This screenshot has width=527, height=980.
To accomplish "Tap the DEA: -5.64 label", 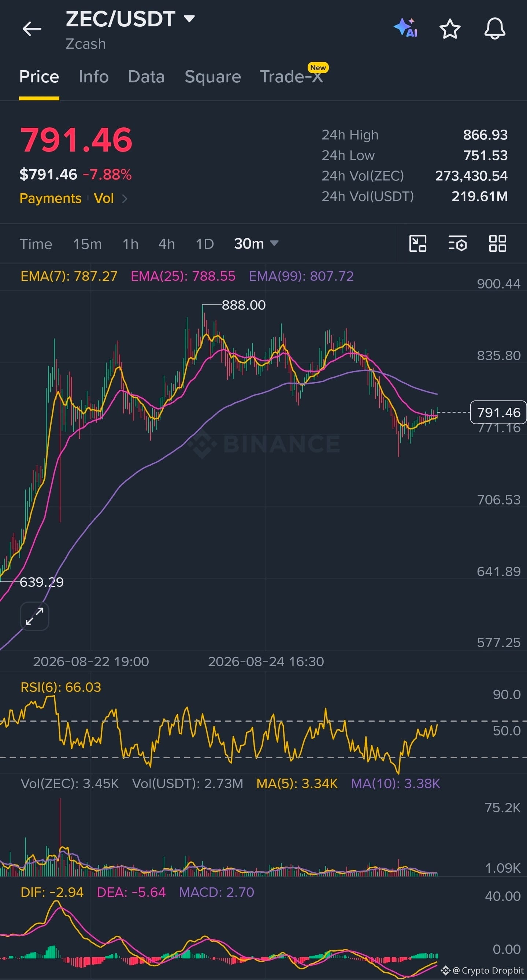I will 131,892.
